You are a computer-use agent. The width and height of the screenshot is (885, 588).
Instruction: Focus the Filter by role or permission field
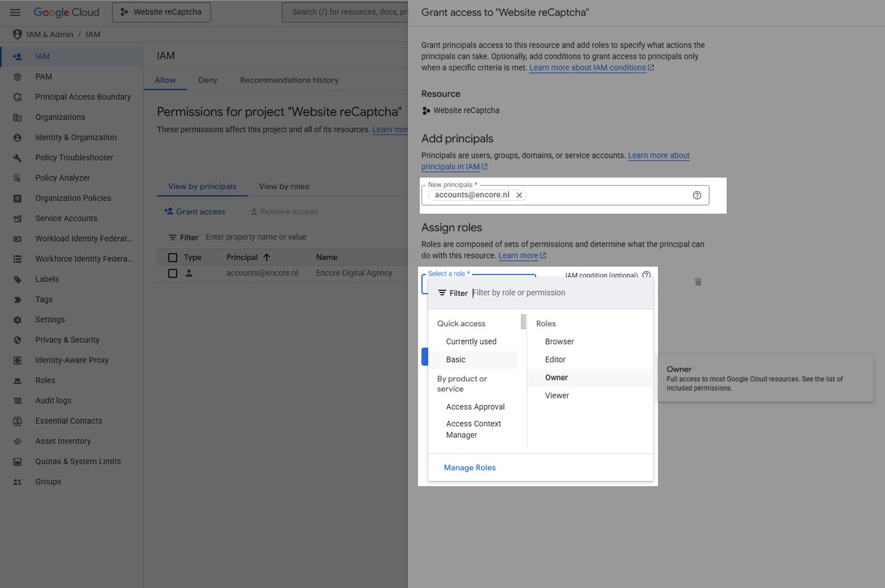point(559,293)
